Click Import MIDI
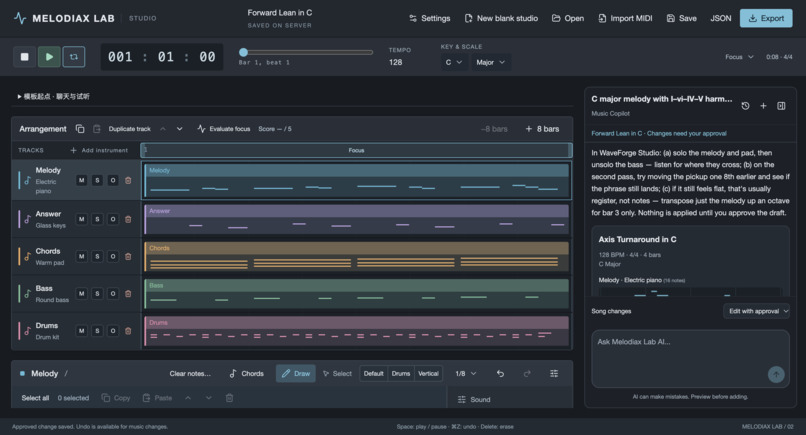Viewport: 806px width, 435px height. pos(626,19)
